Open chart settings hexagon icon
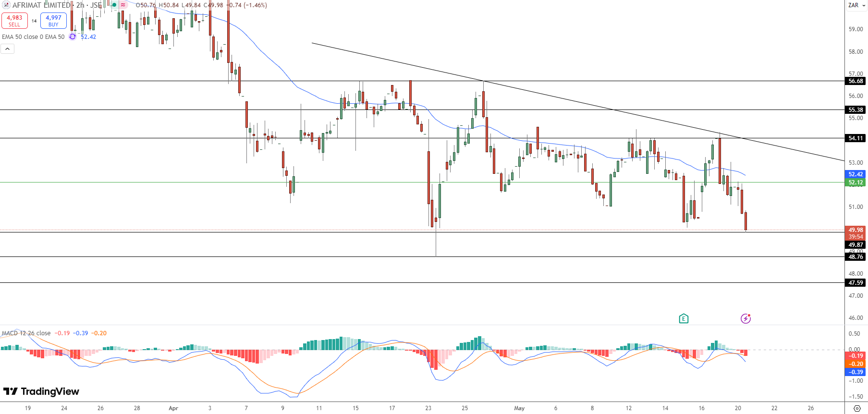 click(x=857, y=408)
